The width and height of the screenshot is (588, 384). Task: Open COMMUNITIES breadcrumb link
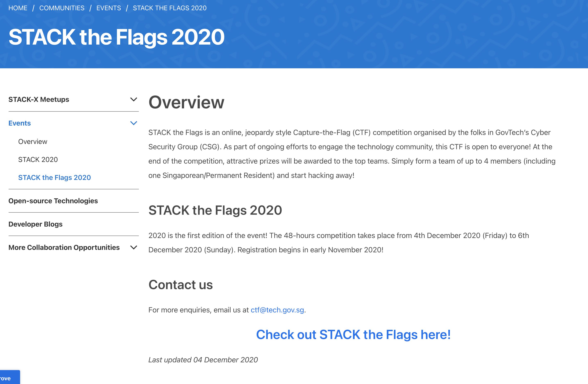coord(62,8)
